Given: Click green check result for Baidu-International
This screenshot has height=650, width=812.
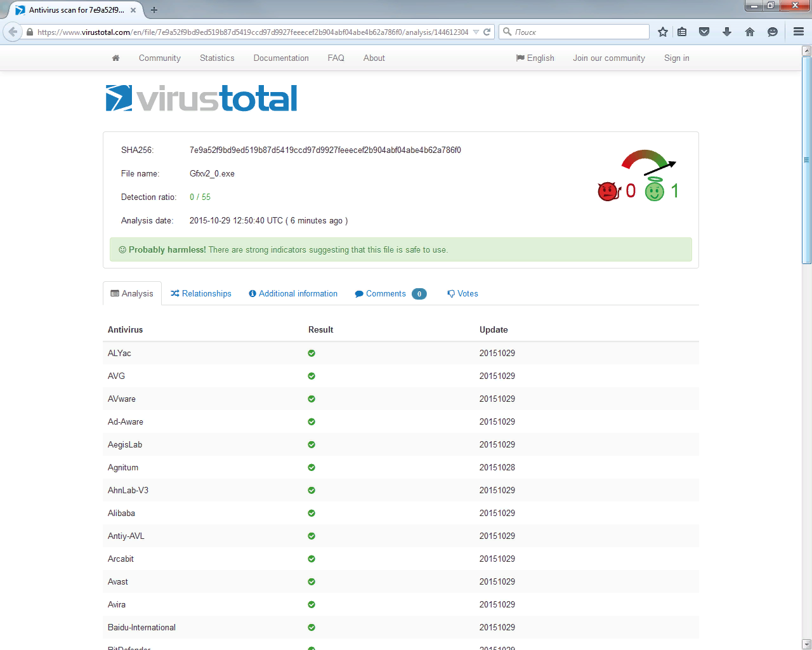Looking at the screenshot, I should click(x=311, y=627).
